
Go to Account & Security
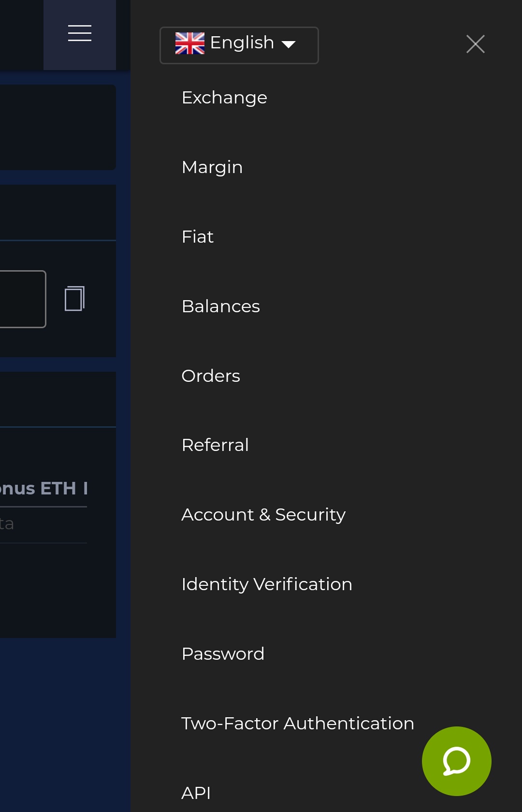(263, 515)
